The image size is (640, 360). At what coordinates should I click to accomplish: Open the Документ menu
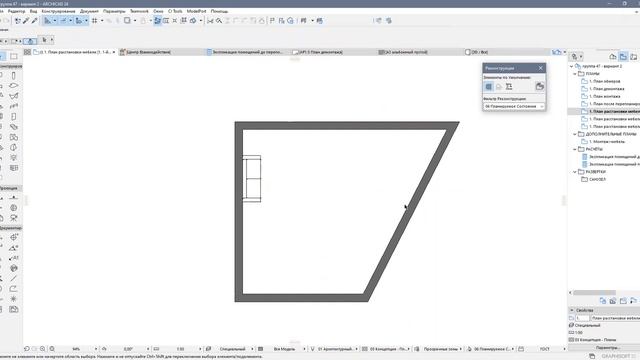tap(89, 11)
